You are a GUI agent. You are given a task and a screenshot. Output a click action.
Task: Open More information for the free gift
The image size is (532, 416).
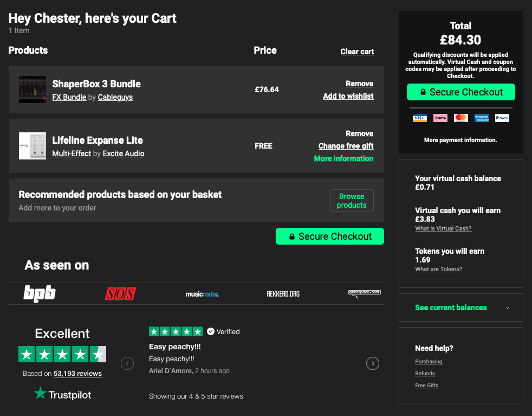343,158
